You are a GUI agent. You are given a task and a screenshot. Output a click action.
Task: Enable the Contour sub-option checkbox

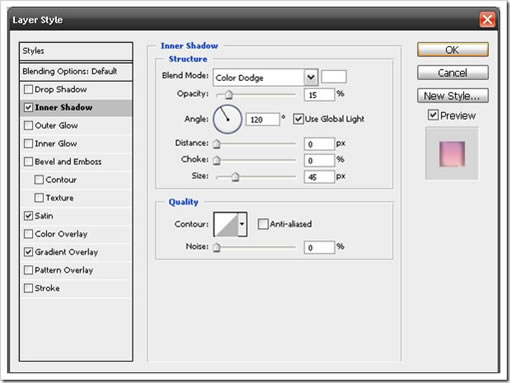[x=39, y=180]
